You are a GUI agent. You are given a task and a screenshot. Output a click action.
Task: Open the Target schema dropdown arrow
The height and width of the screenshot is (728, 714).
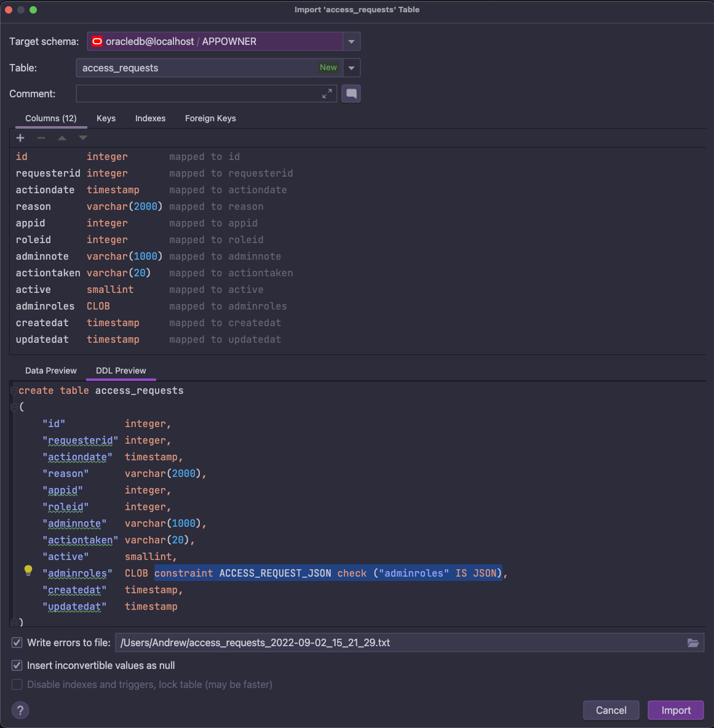click(x=352, y=41)
